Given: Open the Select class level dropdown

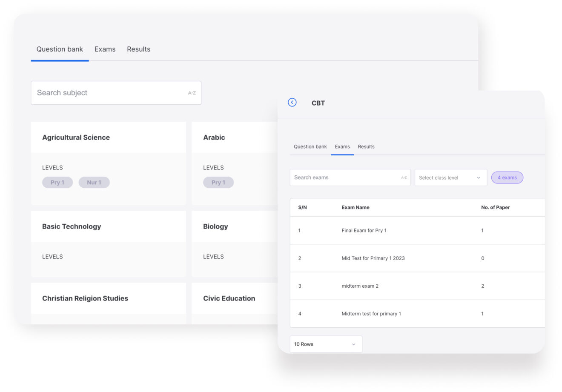Looking at the screenshot, I should pyautogui.click(x=450, y=177).
